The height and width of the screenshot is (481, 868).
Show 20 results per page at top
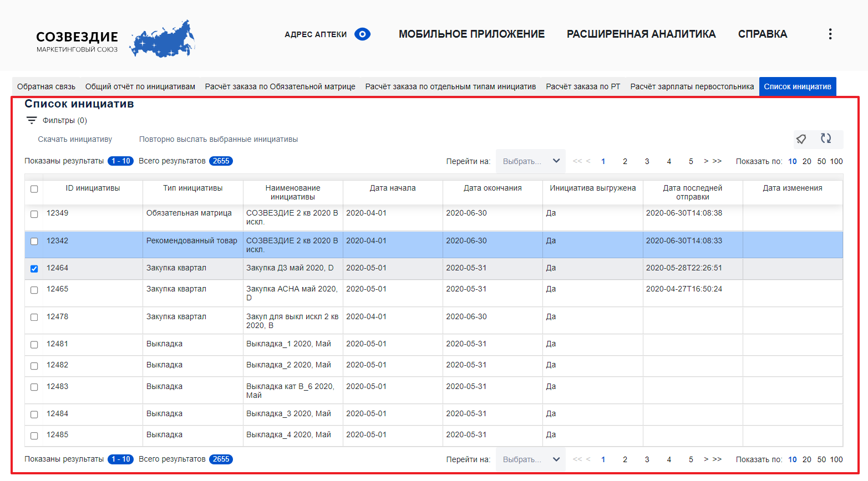point(807,161)
